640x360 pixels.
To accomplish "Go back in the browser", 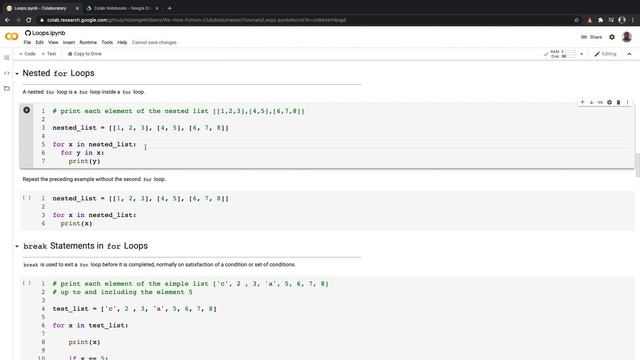I will click(7, 20).
